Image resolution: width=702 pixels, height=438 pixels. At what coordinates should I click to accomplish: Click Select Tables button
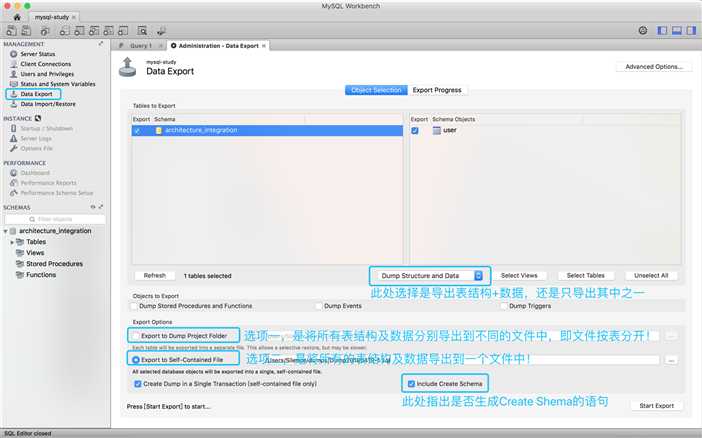586,276
